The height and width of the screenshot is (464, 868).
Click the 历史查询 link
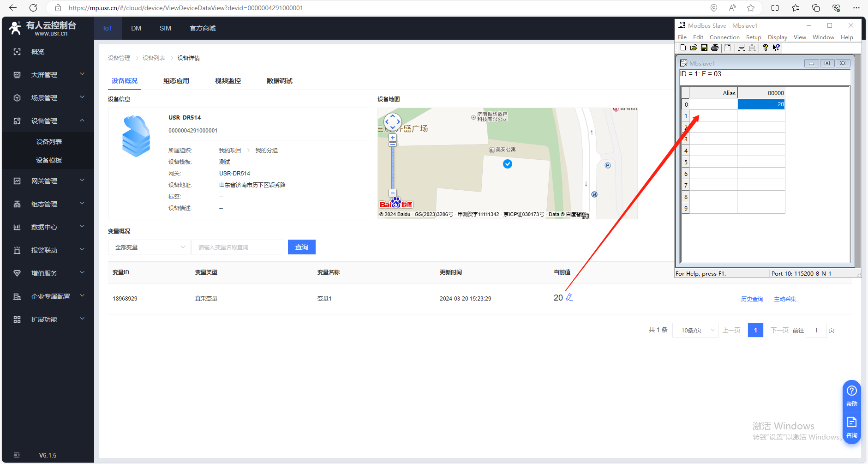coord(752,299)
